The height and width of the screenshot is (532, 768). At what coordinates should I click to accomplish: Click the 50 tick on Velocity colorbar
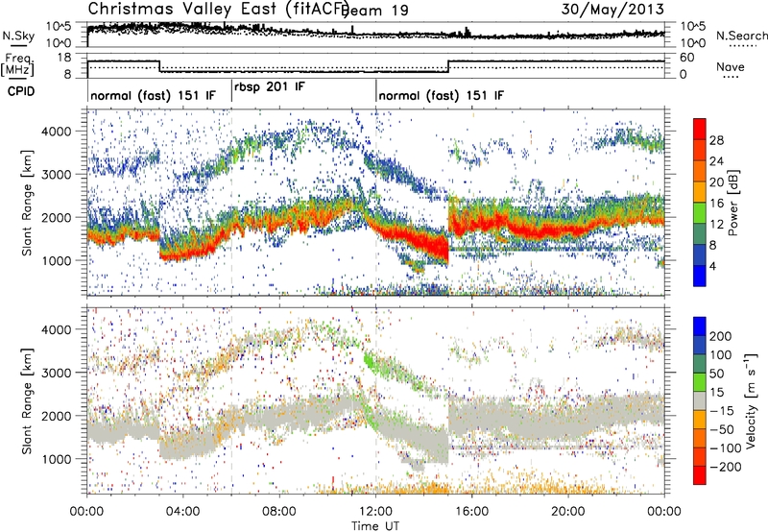pos(716,374)
